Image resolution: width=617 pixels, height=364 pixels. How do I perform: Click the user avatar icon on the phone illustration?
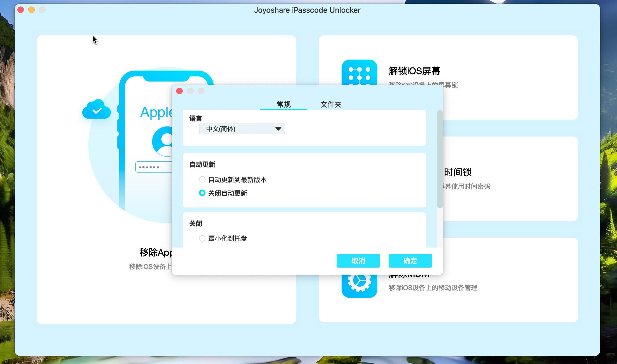pos(162,141)
